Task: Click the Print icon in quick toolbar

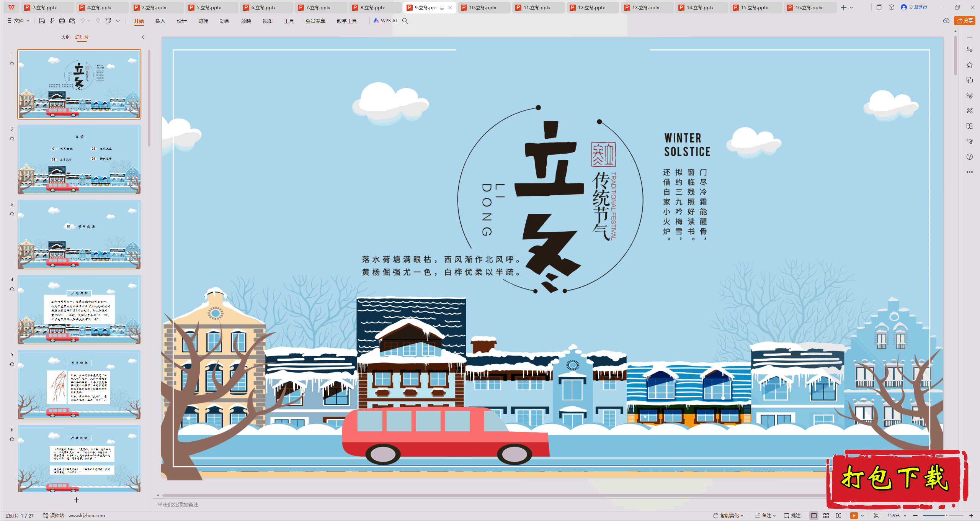Action: (x=62, y=21)
